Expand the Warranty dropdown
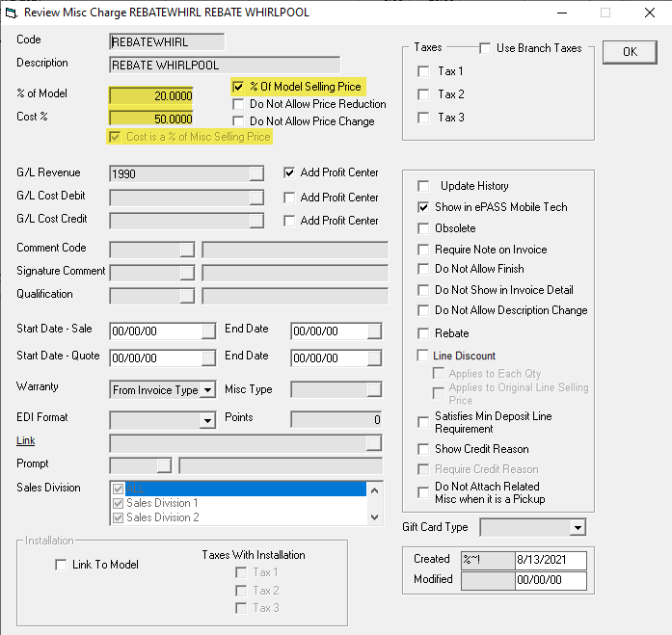 [206, 390]
